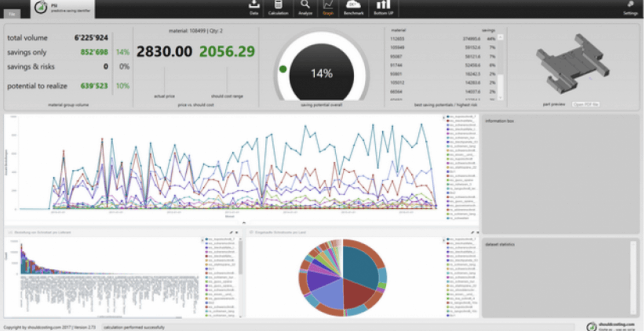Edit the supplier bar chart with the pencil icon
The width and height of the screenshot is (644, 331).
231,233
